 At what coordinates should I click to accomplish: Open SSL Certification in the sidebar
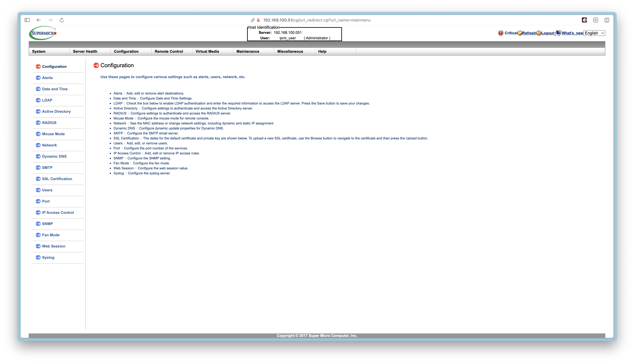tap(57, 179)
